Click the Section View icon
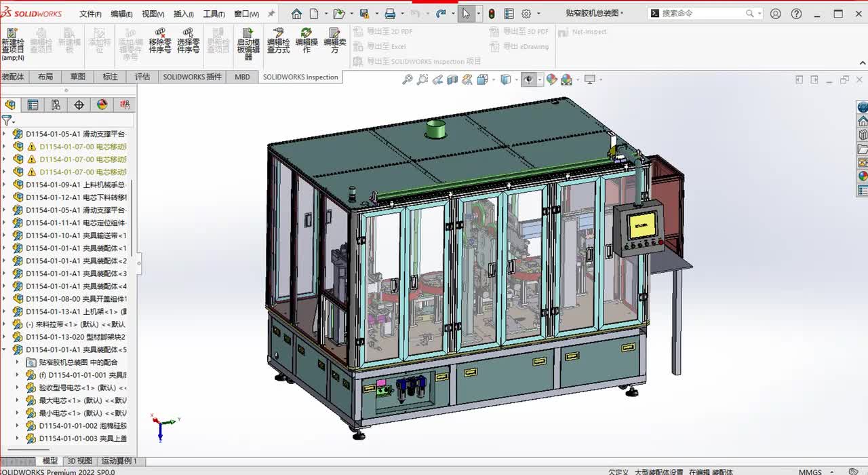 coord(452,80)
